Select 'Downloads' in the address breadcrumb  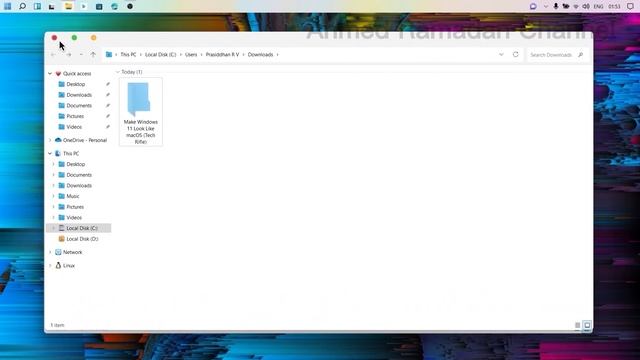tap(260, 54)
